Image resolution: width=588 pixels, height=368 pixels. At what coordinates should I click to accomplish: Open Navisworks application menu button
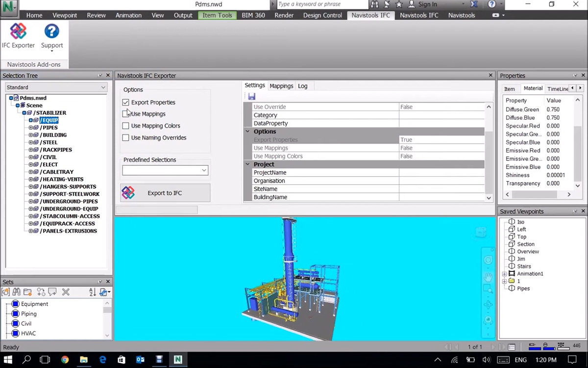[9, 7]
